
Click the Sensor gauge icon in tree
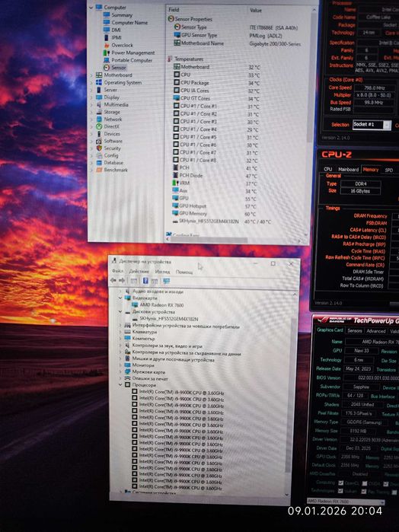[107, 68]
